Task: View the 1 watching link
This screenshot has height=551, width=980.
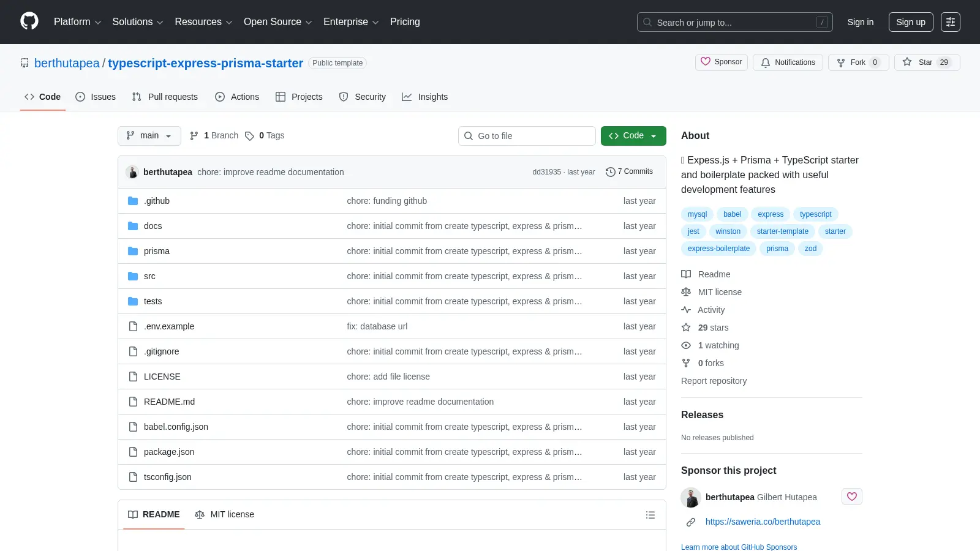Action: pyautogui.click(x=710, y=345)
